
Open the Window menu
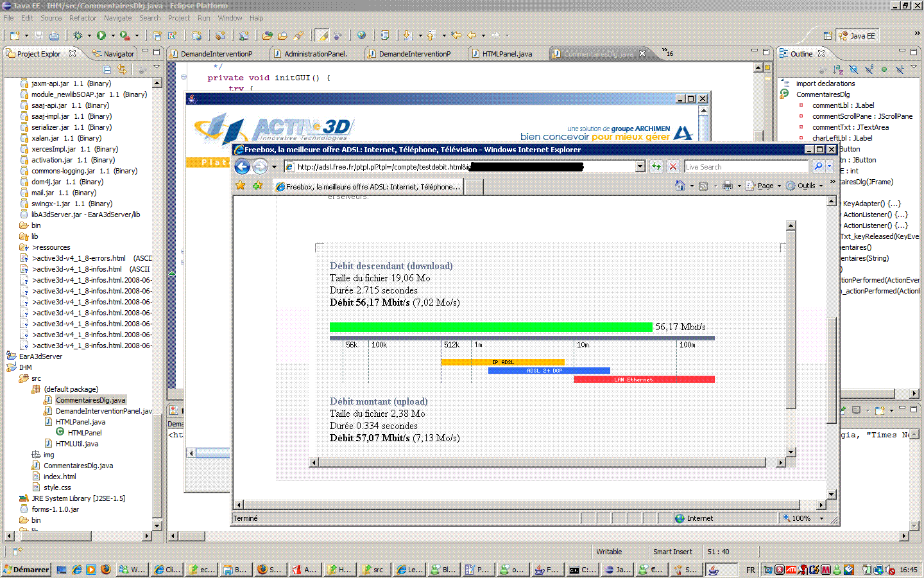230,18
